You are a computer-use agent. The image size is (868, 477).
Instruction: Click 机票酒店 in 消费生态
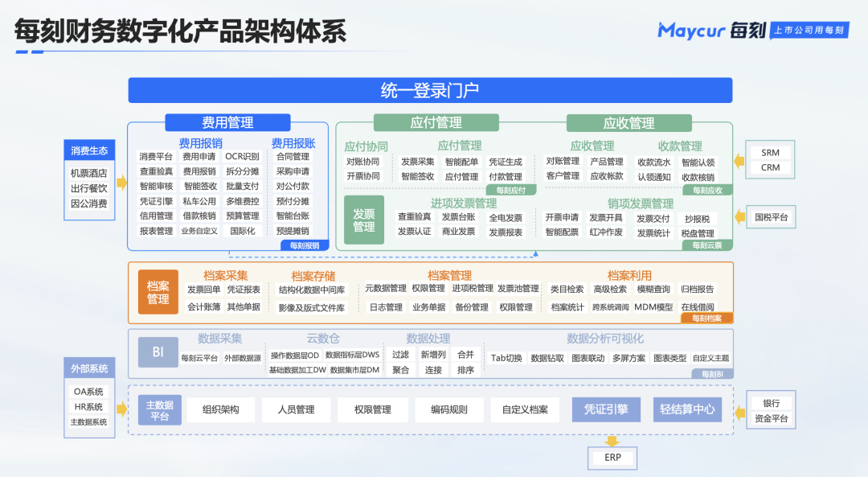pyautogui.click(x=89, y=173)
